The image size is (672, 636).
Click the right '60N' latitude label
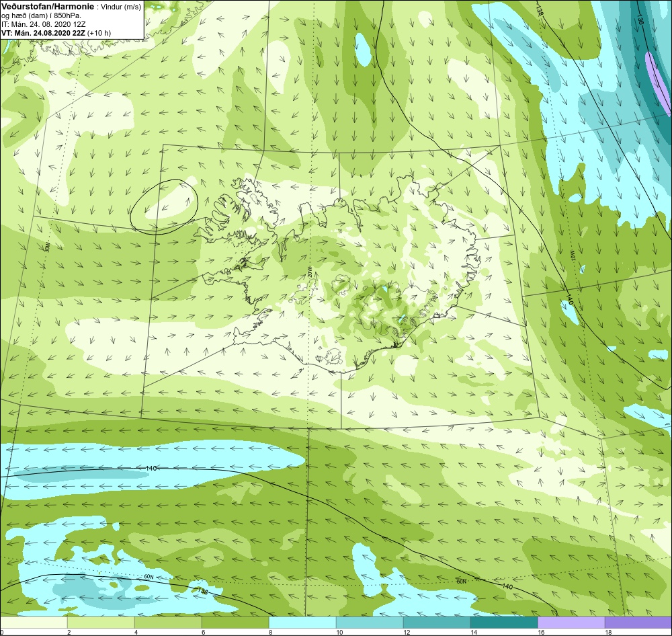pyautogui.click(x=461, y=582)
